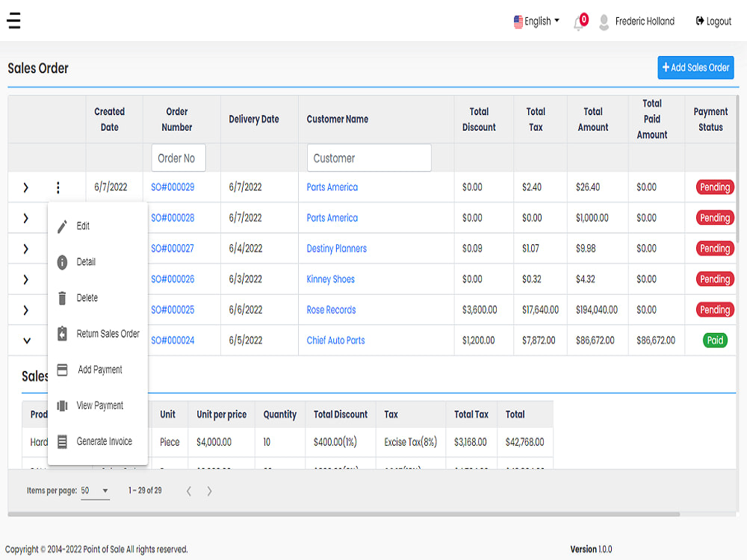747x560 pixels.
Task: Select Detail from the context menu
Action: (98, 262)
